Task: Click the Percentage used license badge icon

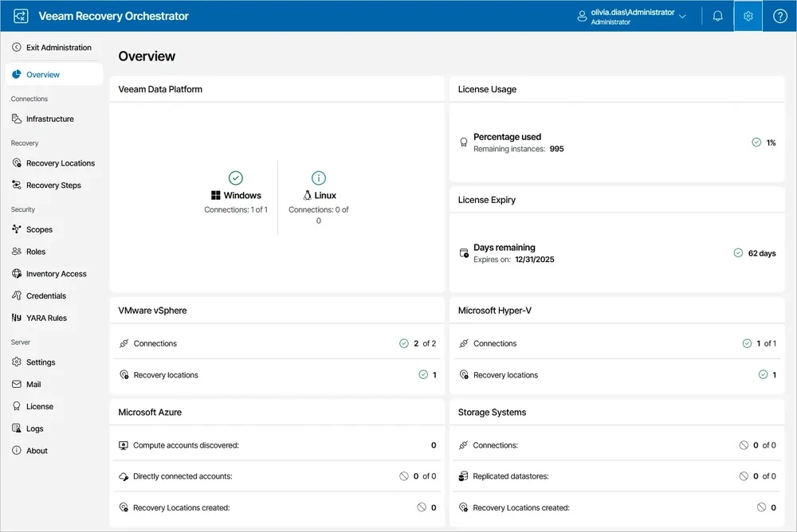Action: 464,143
